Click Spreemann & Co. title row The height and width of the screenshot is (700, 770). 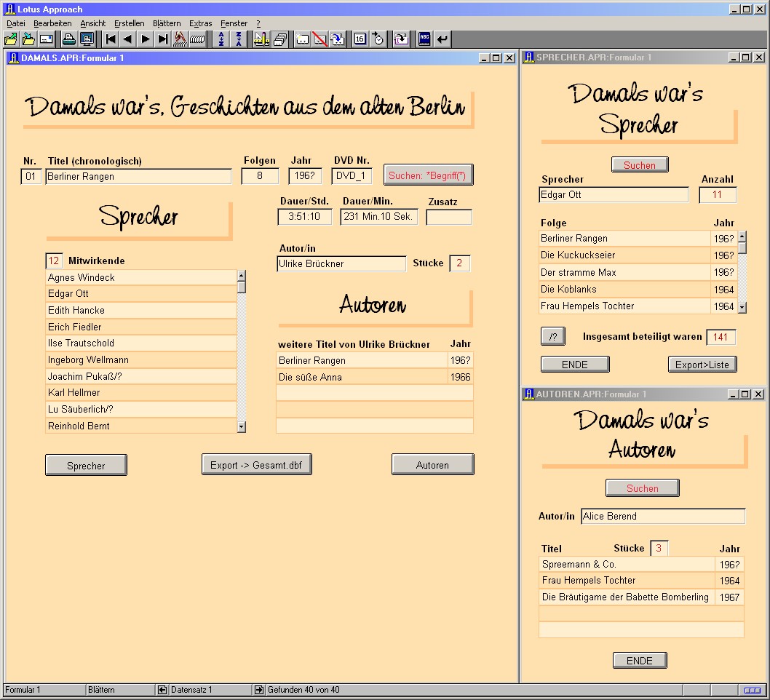(x=627, y=564)
